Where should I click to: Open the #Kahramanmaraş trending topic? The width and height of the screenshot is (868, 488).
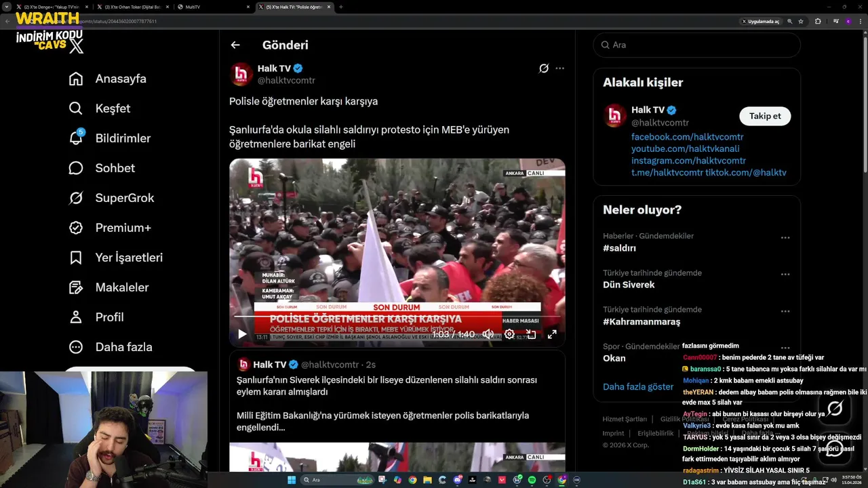pyautogui.click(x=642, y=321)
